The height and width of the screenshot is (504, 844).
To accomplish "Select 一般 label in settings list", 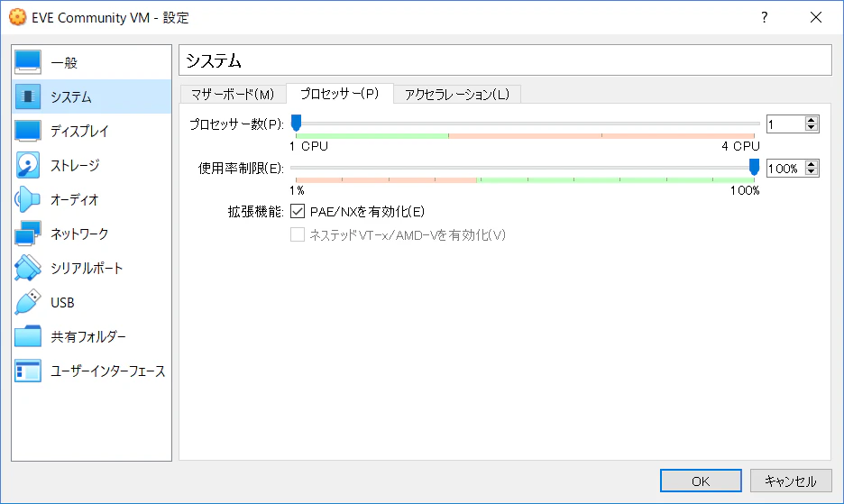I will (x=64, y=63).
